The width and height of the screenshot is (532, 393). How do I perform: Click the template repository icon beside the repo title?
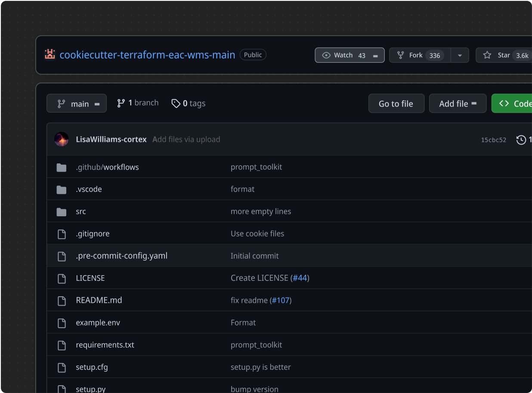tap(50, 54)
